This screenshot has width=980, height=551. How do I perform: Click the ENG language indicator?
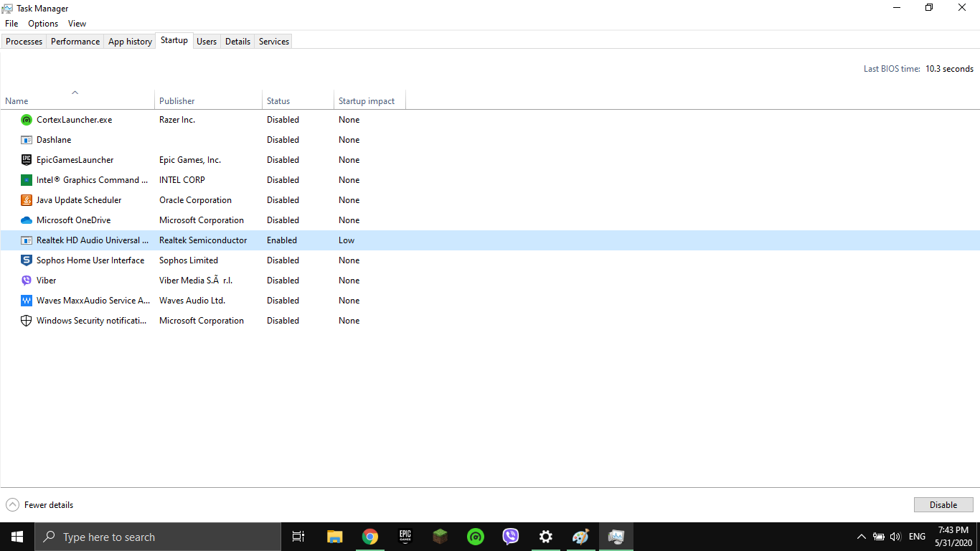[x=917, y=537]
